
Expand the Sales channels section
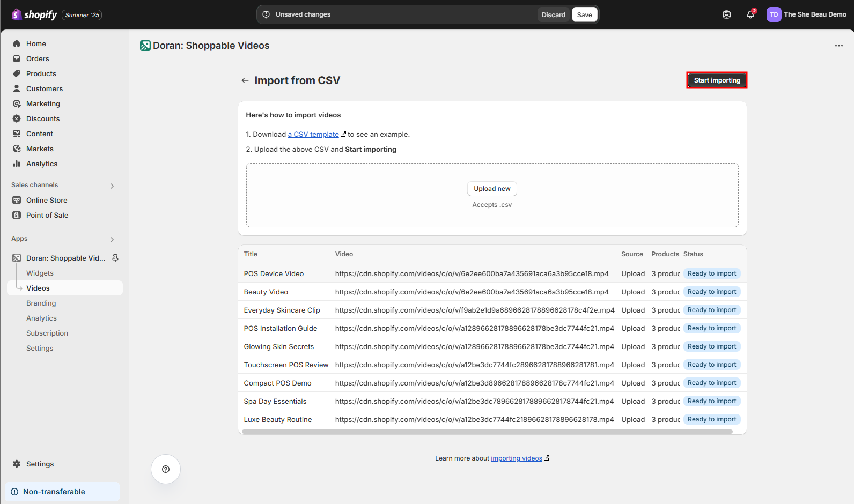point(112,186)
